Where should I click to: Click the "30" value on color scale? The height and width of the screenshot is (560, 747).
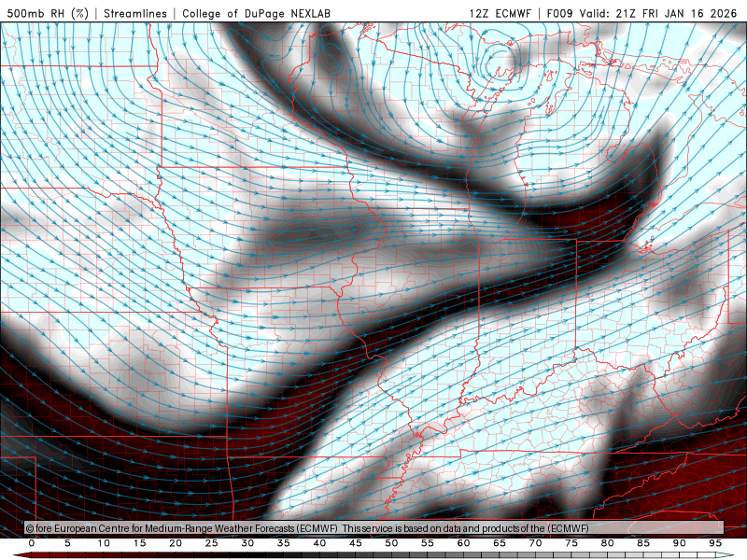pyautogui.click(x=247, y=543)
